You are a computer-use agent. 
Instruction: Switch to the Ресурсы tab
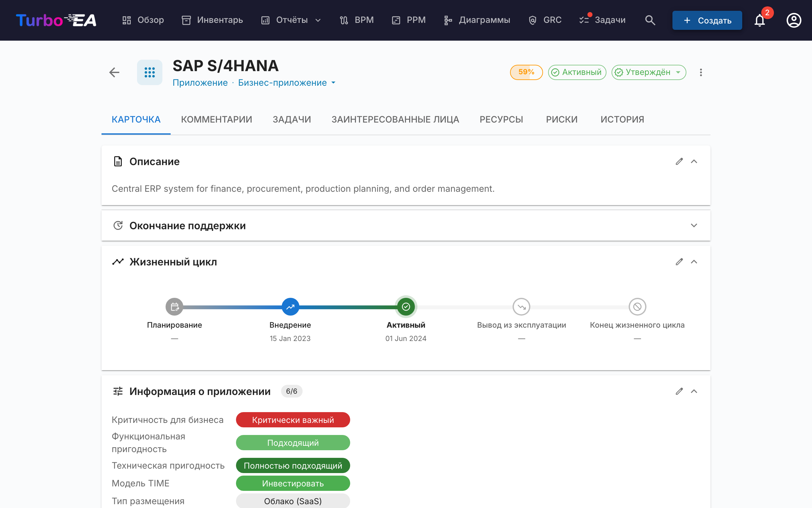click(x=501, y=120)
